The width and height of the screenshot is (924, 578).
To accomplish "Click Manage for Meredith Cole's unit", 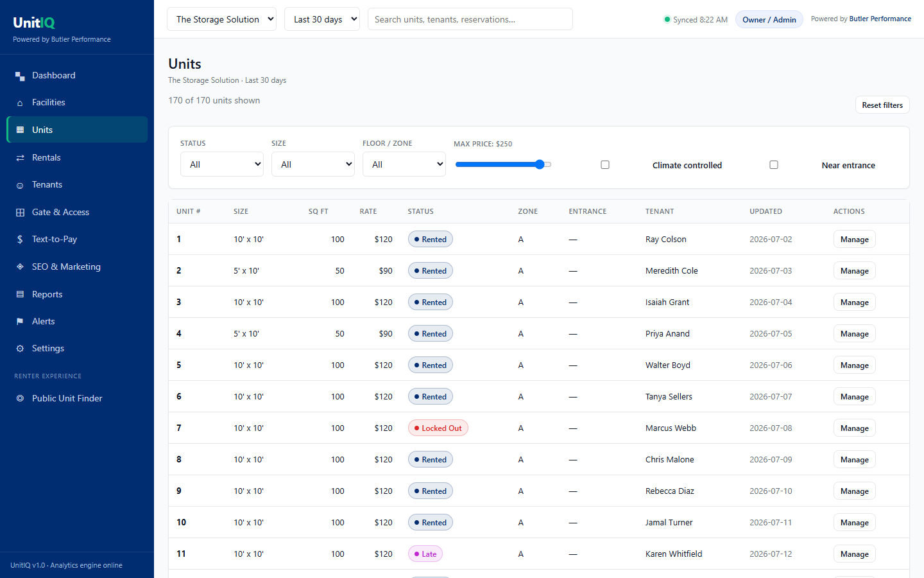I will tap(855, 271).
